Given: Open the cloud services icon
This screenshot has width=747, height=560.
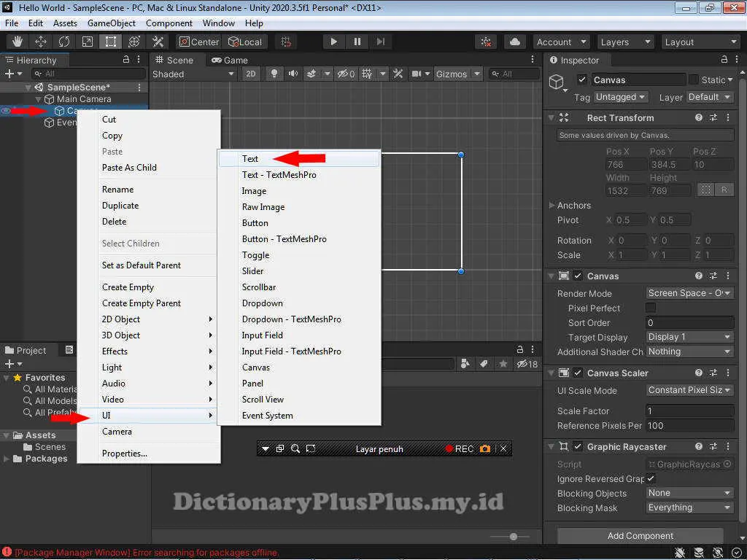Looking at the screenshot, I should [515, 42].
